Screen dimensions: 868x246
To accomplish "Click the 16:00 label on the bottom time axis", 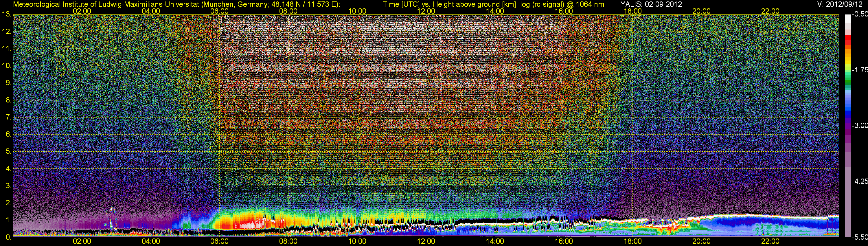I will click(564, 241).
